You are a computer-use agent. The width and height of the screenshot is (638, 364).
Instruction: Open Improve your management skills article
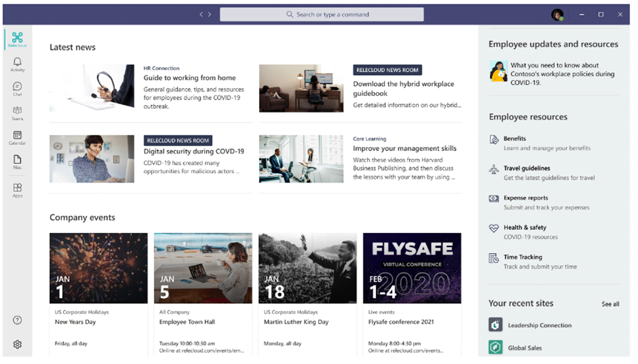pos(404,148)
